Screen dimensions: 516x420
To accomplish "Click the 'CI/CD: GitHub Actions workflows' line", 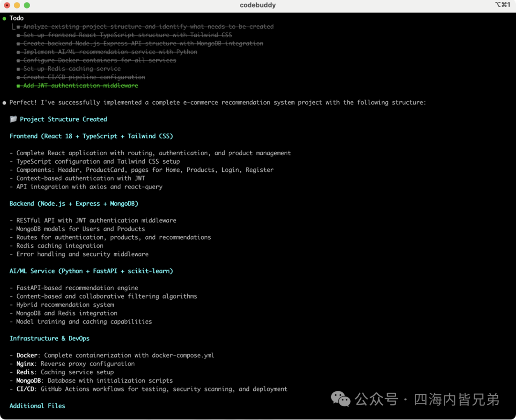I will click(x=149, y=389).
